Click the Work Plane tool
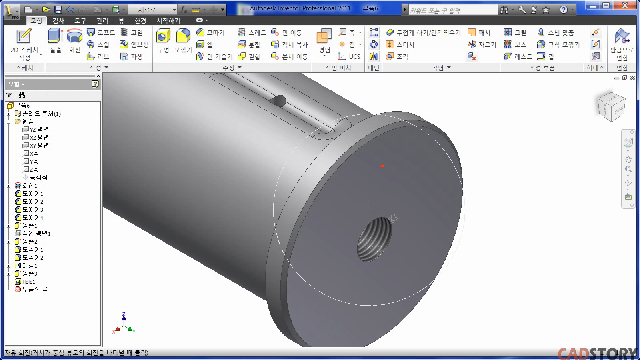The height and width of the screenshot is (360, 640). point(324,40)
